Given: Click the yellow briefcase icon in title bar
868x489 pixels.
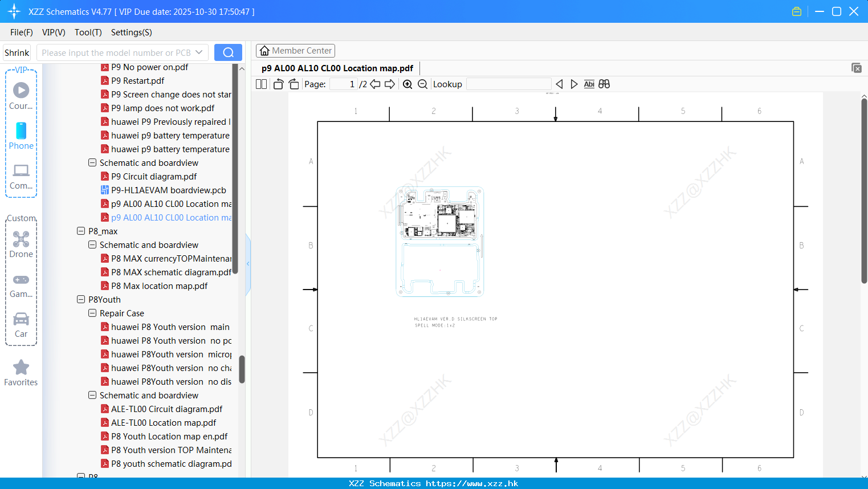Looking at the screenshot, I should [797, 11].
